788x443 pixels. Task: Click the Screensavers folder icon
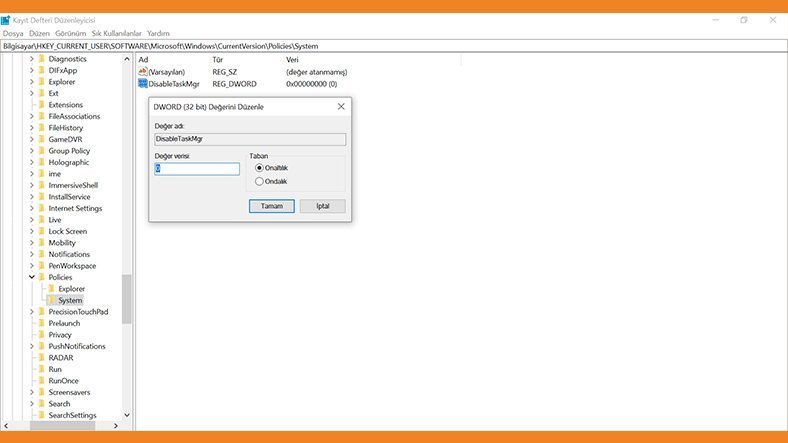click(41, 392)
